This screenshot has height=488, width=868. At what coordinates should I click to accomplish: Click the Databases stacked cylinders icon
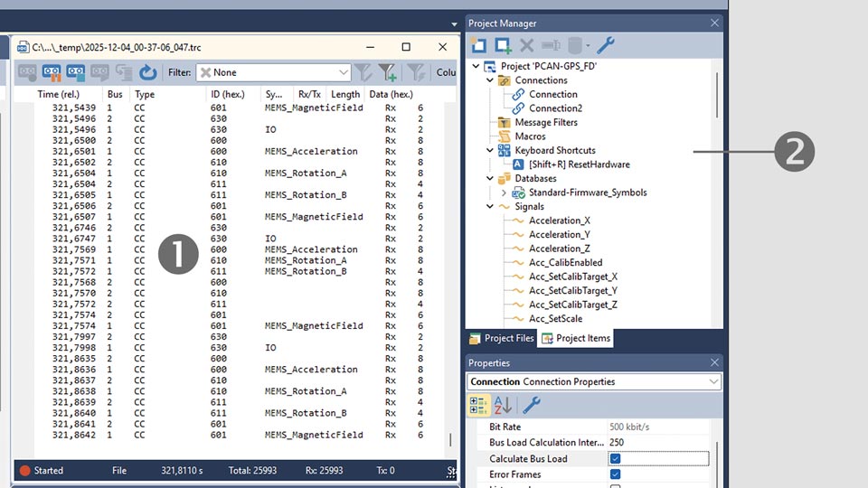(504, 178)
